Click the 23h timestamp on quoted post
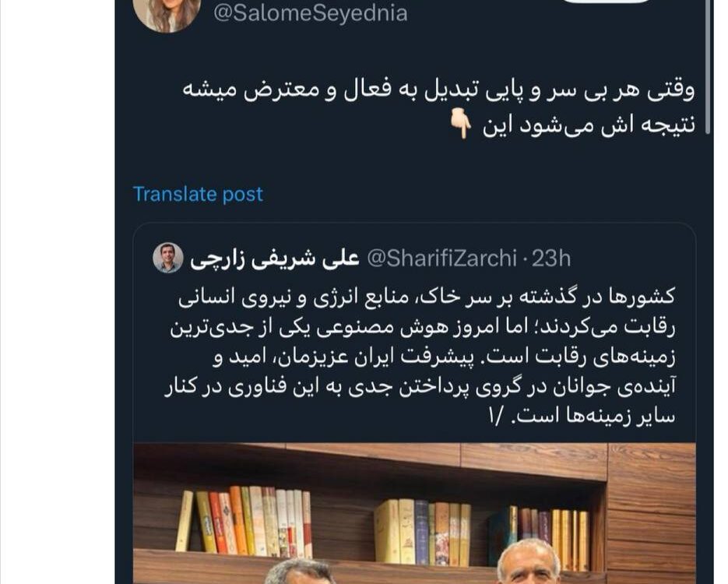The height and width of the screenshot is (584, 728). click(551, 258)
